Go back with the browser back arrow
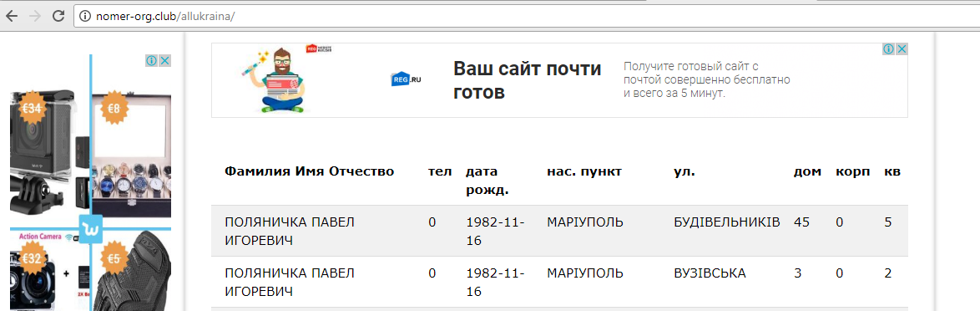 click(12, 16)
